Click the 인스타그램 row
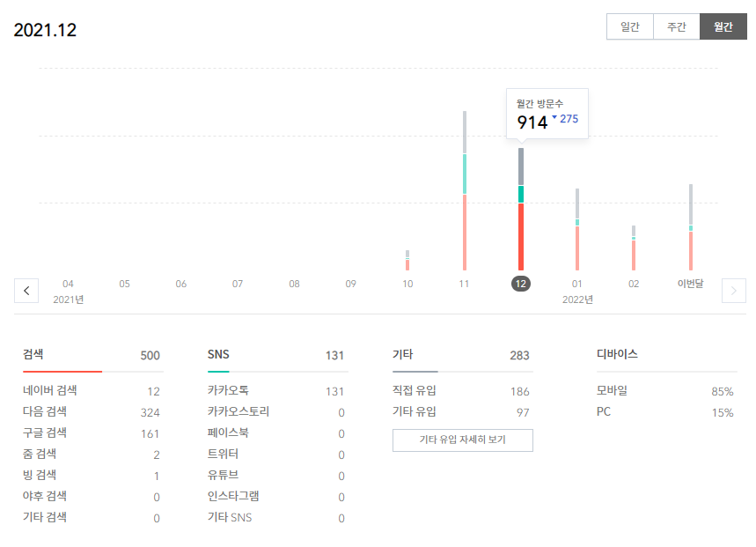 pos(276,497)
